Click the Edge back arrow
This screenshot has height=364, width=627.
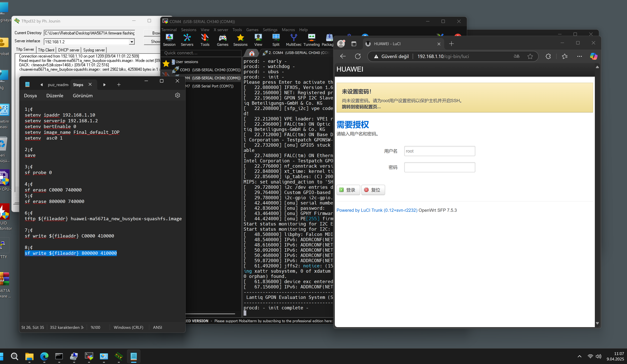pyautogui.click(x=343, y=56)
